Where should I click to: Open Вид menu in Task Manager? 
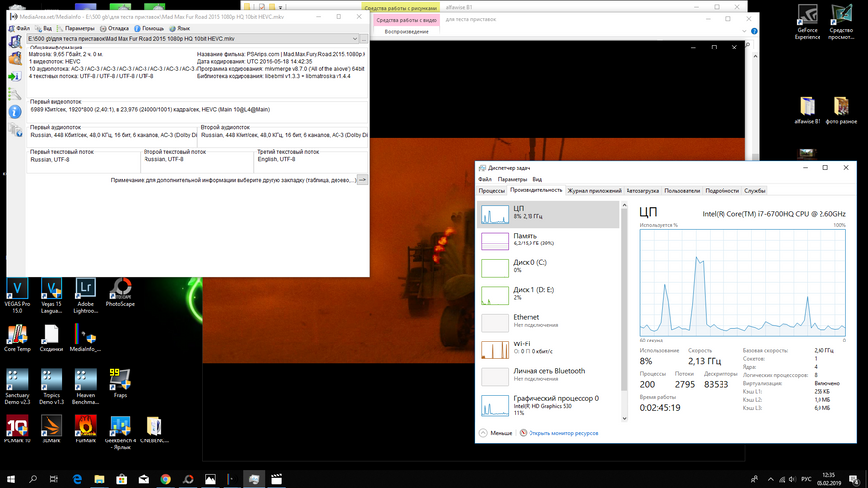[x=537, y=179]
